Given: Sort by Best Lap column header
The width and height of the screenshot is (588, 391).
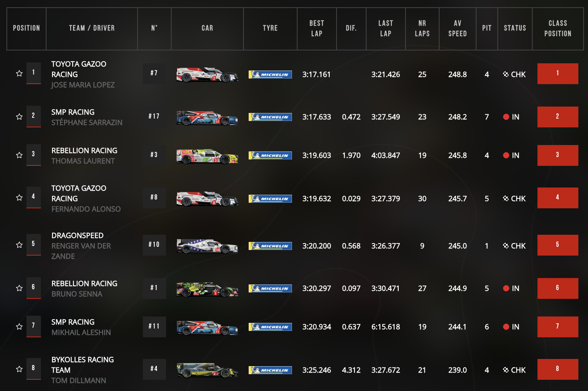Looking at the screenshot, I should (x=317, y=28).
